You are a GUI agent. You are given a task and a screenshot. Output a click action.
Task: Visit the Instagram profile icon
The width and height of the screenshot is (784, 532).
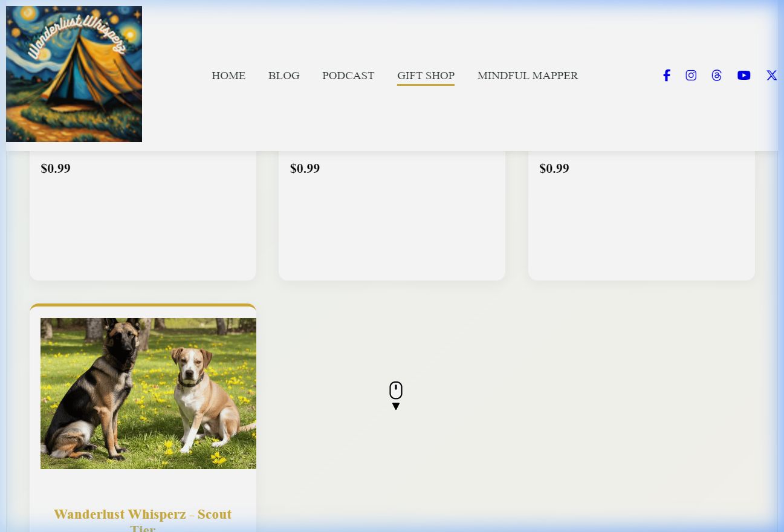click(x=691, y=76)
